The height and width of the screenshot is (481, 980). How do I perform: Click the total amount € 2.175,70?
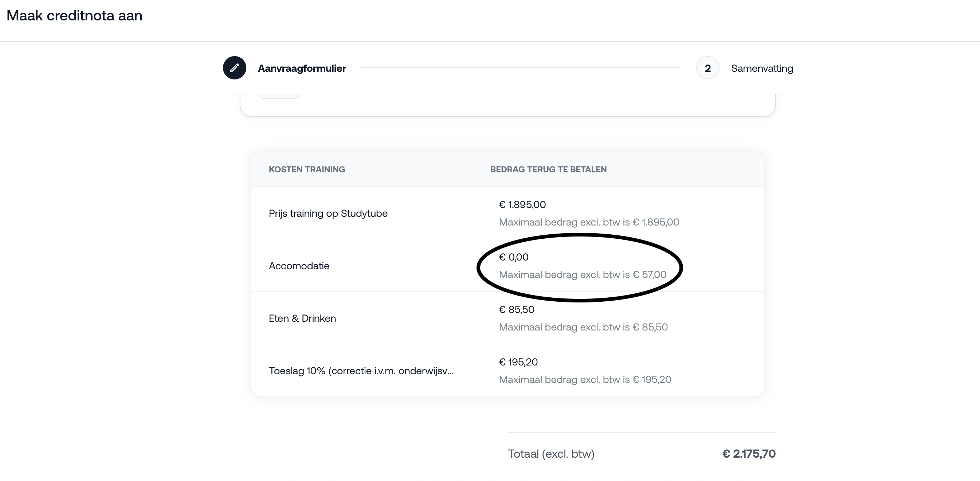point(749,454)
